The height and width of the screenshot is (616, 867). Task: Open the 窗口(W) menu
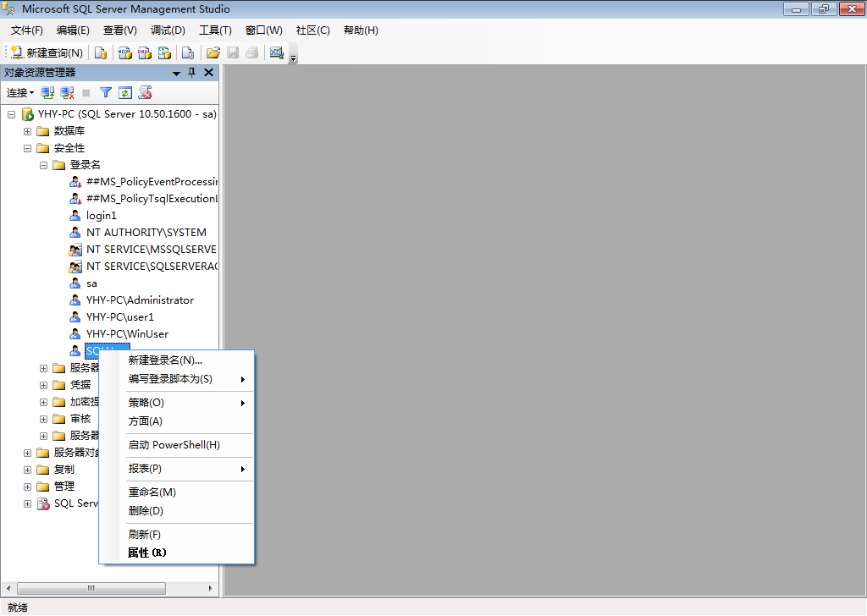[x=264, y=30]
